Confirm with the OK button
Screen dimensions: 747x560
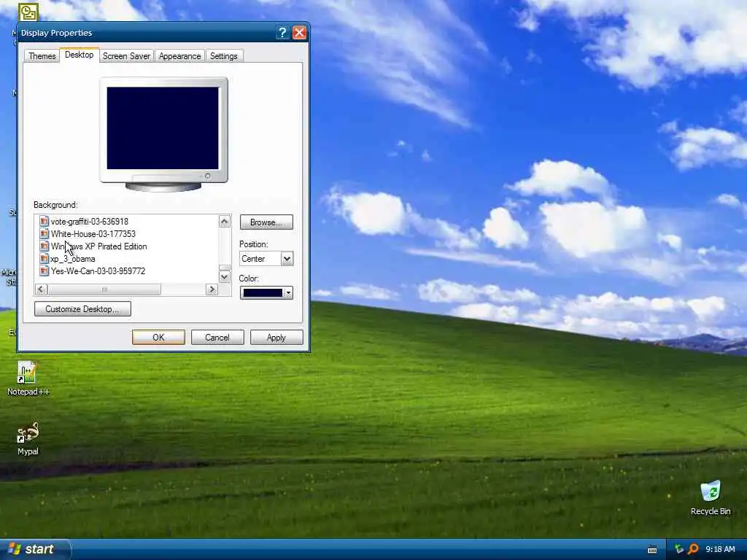click(158, 337)
